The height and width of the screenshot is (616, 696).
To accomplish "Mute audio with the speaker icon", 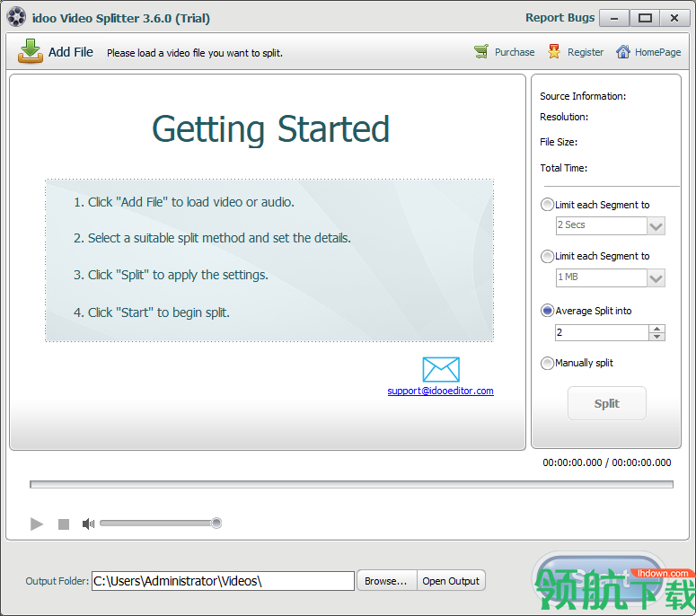I will [x=88, y=524].
